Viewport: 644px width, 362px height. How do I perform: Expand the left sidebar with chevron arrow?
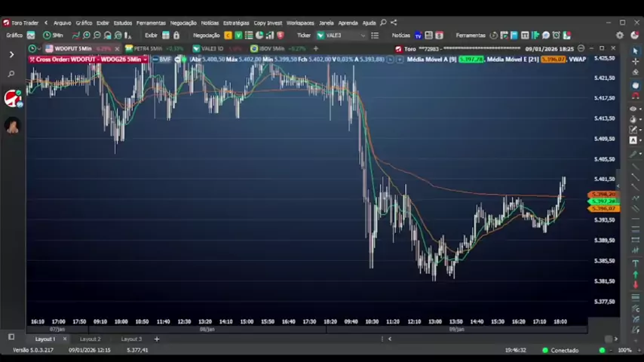(x=11, y=54)
